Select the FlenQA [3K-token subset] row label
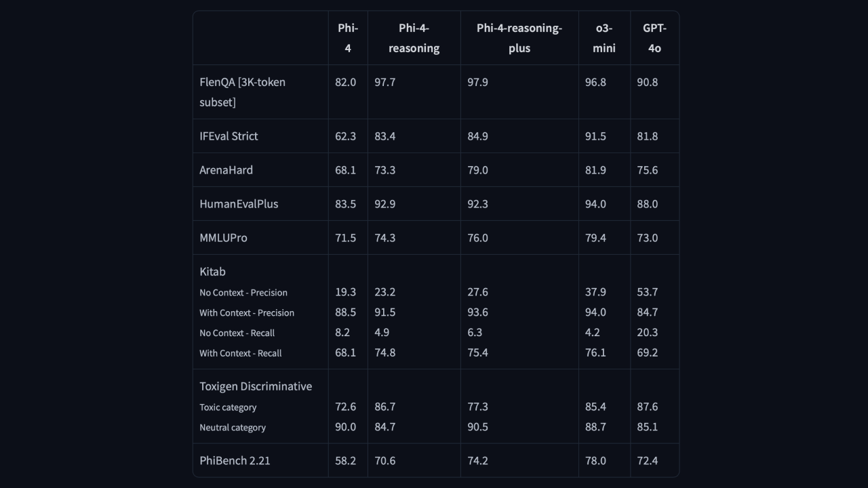 pos(242,92)
